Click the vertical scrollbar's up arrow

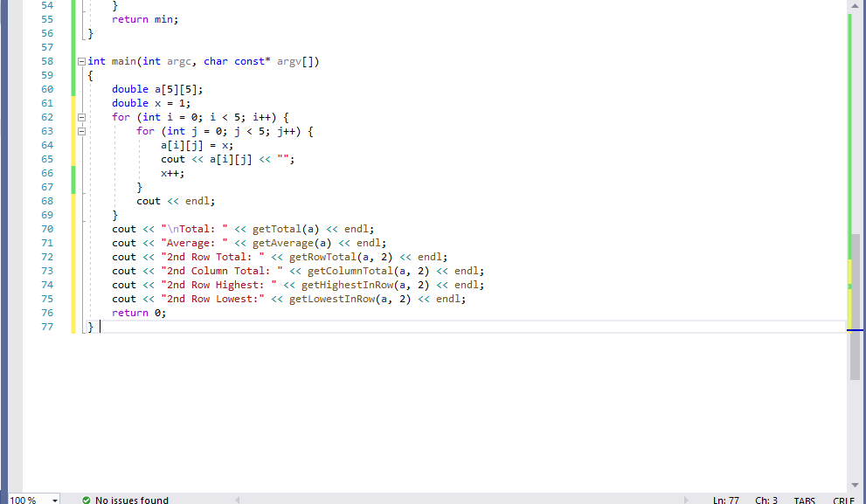[x=854, y=5]
